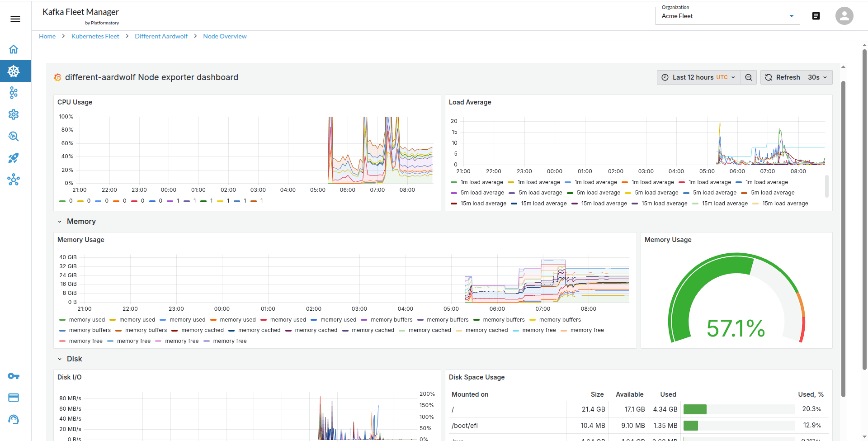Click the dashboard inner vertical scrollbar
Viewport: 868px width, 441px height.
click(843, 239)
